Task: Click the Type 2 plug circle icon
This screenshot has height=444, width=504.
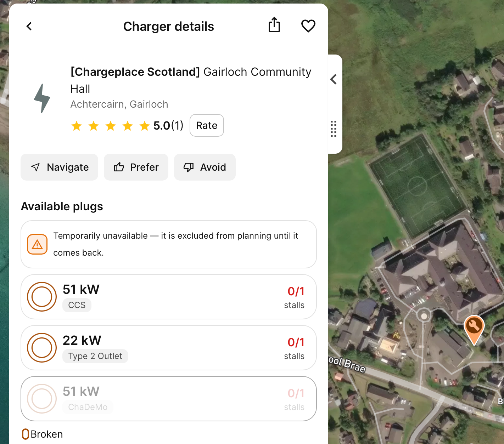Action: 42,348
